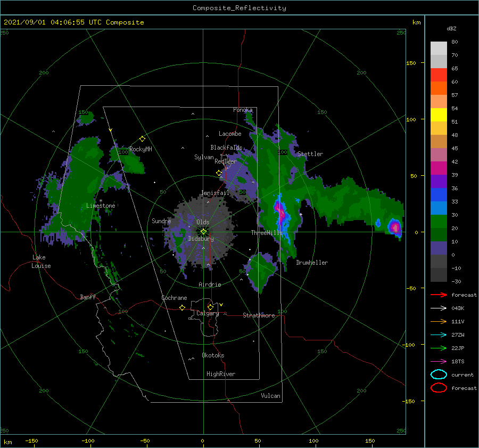Screen dimensions: 479x448
Task: Select the yellow diamond marker below RedDeer
Action: tap(219, 173)
